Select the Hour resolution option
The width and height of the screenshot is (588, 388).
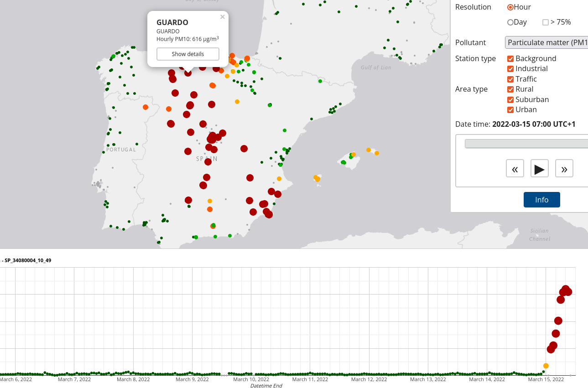(x=510, y=7)
